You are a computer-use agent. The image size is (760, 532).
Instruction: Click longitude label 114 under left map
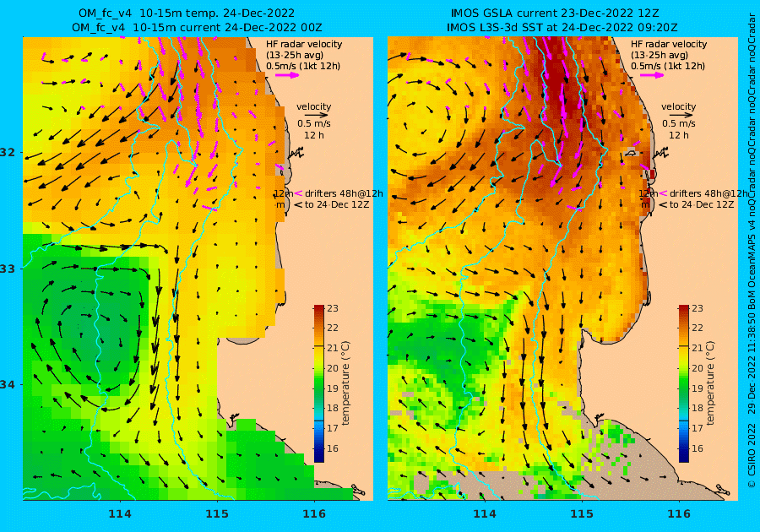tap(120, 514)
